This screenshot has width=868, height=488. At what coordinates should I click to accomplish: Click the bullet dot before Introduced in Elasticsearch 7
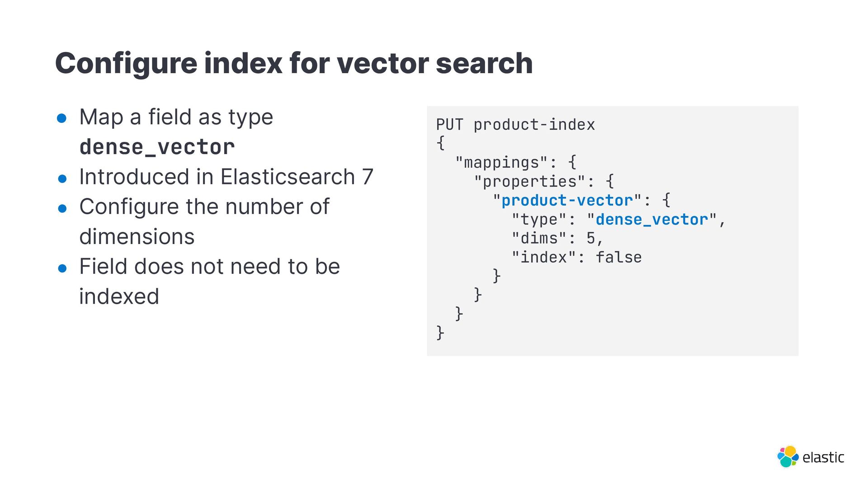62,178
